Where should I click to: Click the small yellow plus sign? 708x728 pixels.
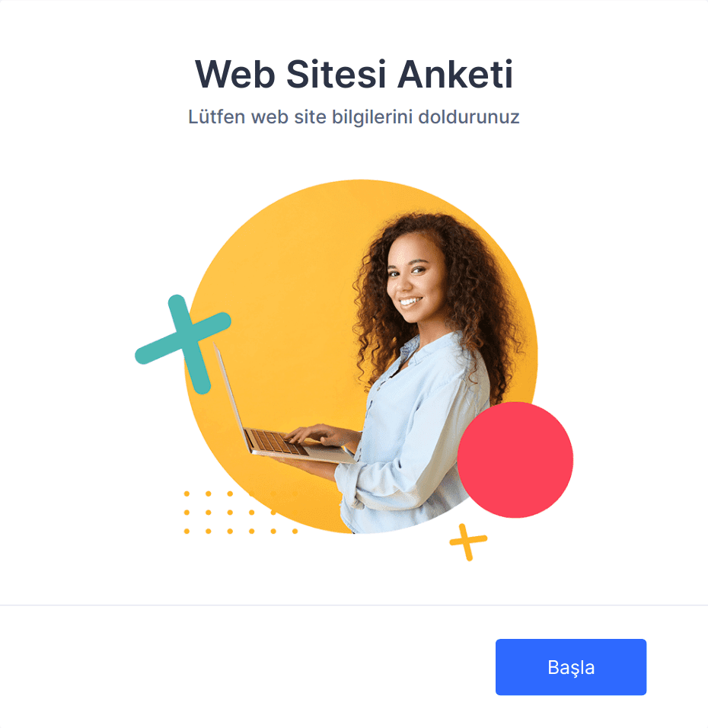pos(468,542)
